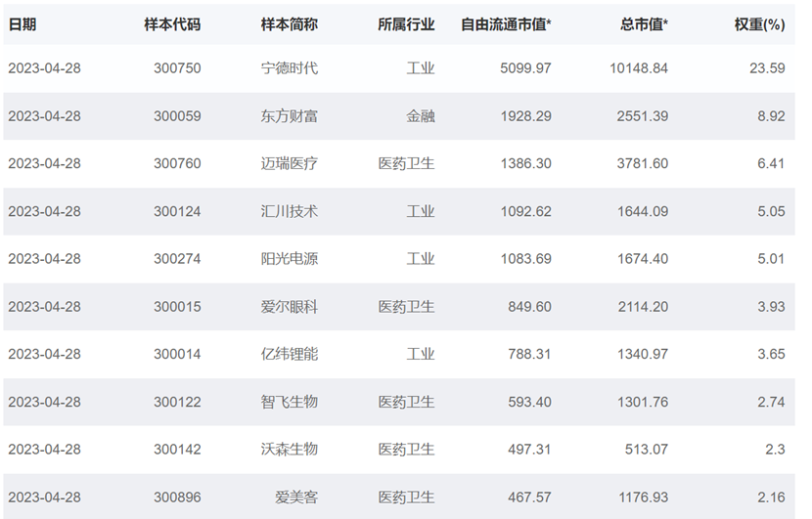Viewport: 812px width, 519px height.
Task: Click the 日期 column header
Action: (x=23, y=24)
